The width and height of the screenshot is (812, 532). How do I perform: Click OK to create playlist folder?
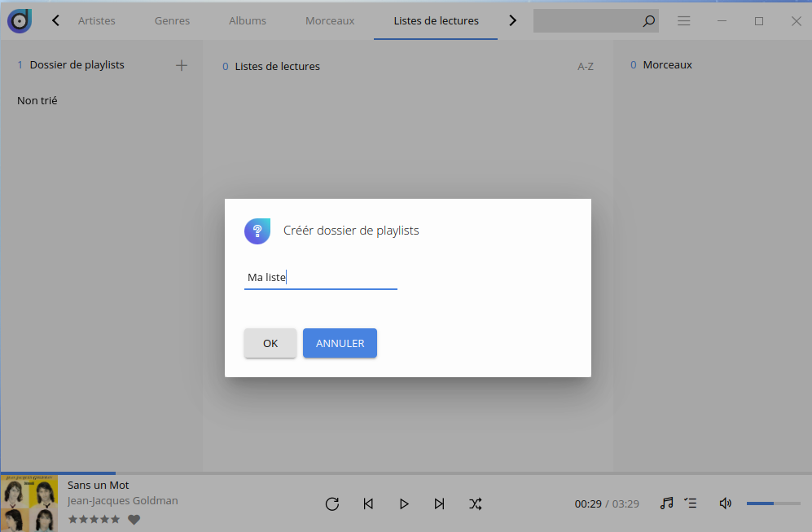coord(270,343)
